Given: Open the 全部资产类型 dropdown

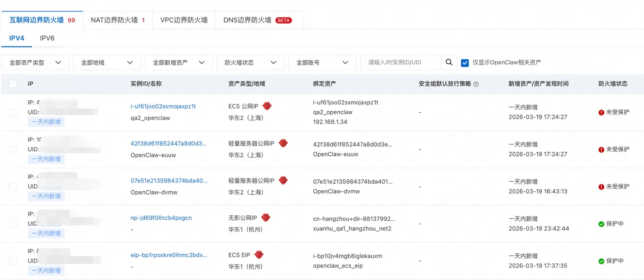Looking at the screenshot, I should [35, 63].
